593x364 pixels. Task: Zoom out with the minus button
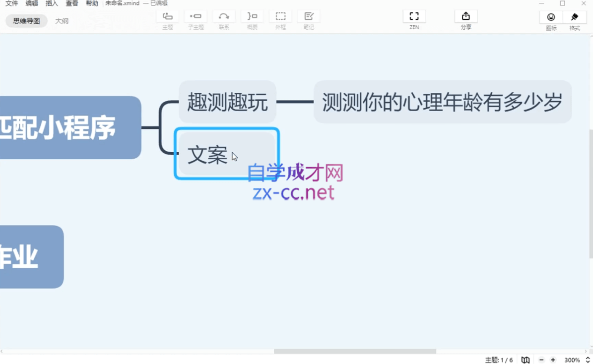point(541,360)
